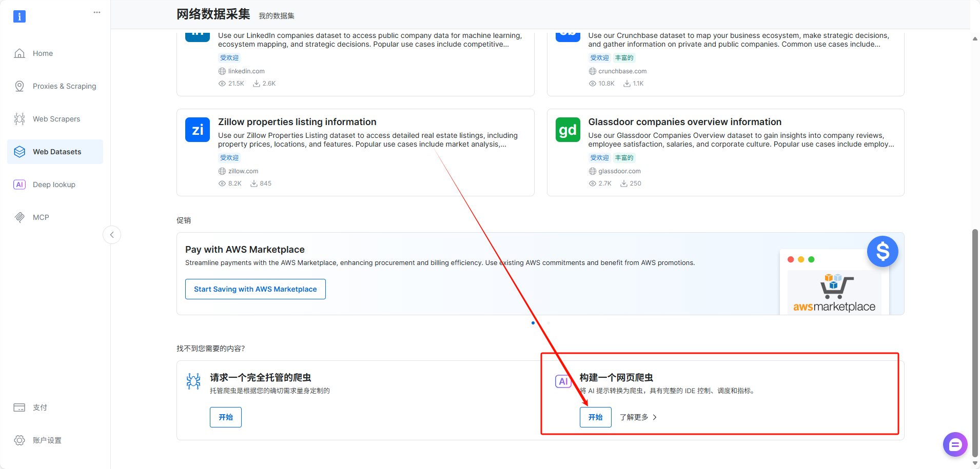Switch to 我的数据集 tab
The width and height of the screenshot is (980, 469).
pyautogui.click(x=277, y=16)
